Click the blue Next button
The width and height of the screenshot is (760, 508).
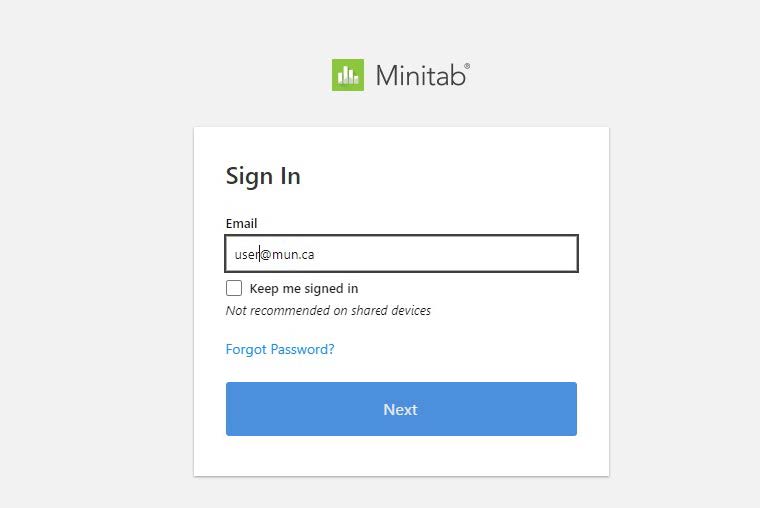[x=401, y=409]
